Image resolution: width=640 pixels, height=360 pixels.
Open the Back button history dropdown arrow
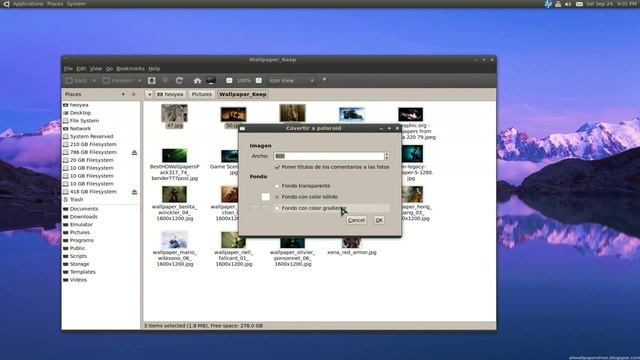[x=94, y=81]
